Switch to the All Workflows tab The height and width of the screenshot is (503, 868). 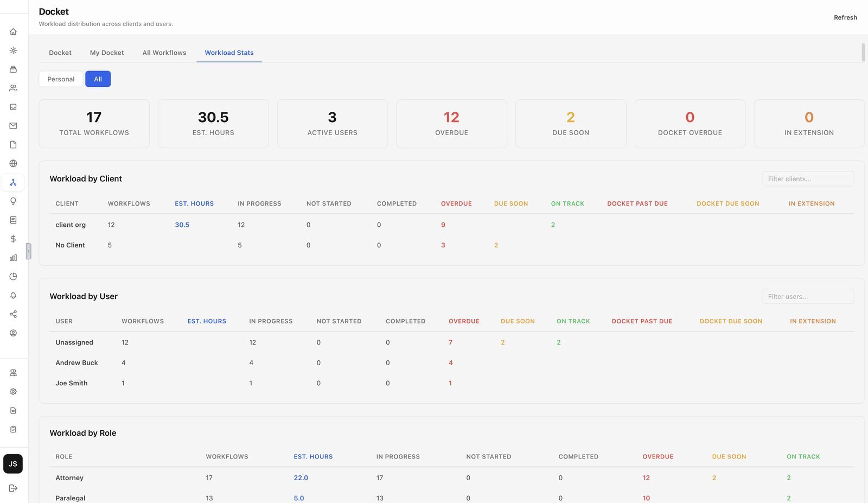[164, 53]
